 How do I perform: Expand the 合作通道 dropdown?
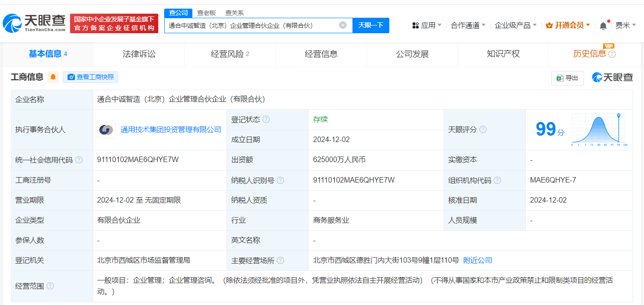(x=468, y=25)
